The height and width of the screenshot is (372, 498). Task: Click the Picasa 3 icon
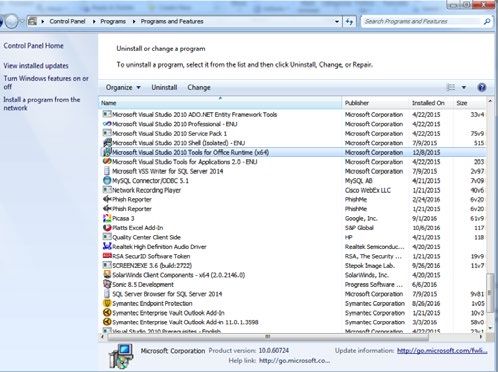[x=107, y=218]
